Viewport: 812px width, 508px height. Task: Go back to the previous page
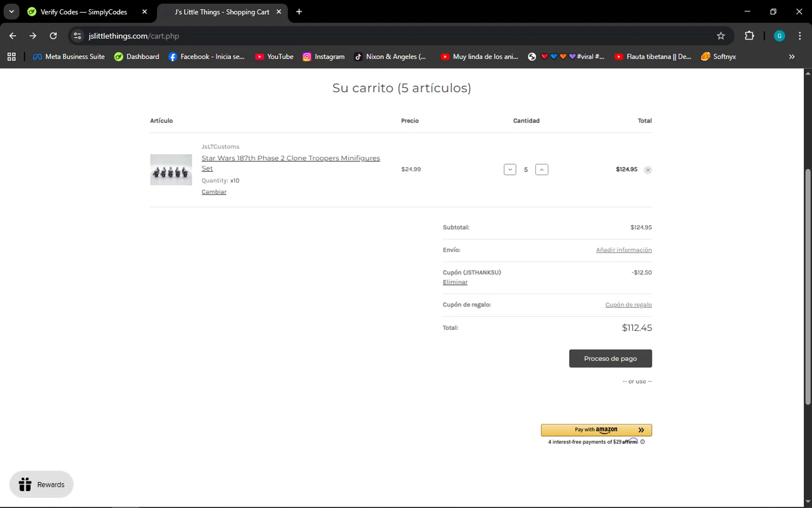click(12, 36)
